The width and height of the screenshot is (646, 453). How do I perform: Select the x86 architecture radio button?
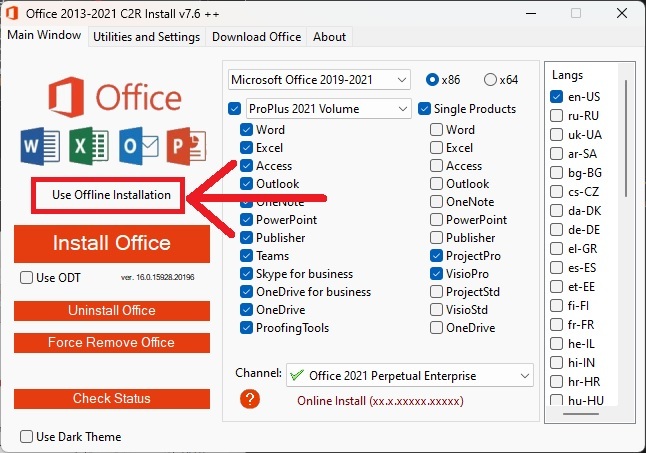(x=432, y=79)
